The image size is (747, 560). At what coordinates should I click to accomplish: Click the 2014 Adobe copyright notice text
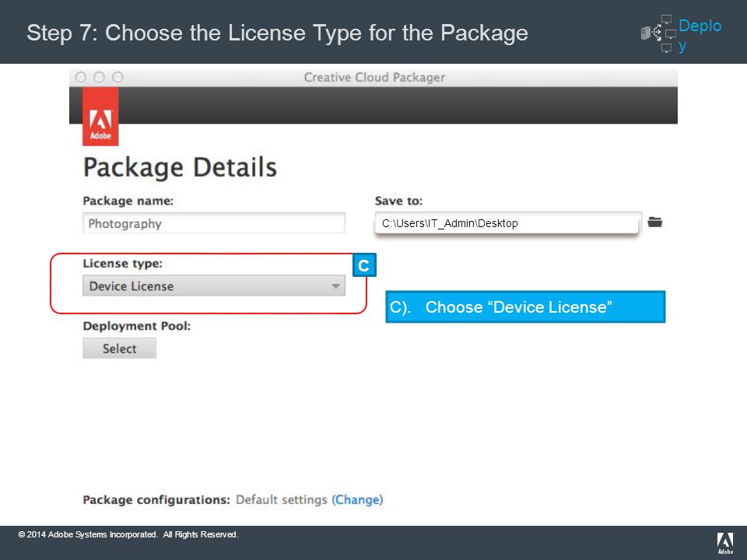128,534
